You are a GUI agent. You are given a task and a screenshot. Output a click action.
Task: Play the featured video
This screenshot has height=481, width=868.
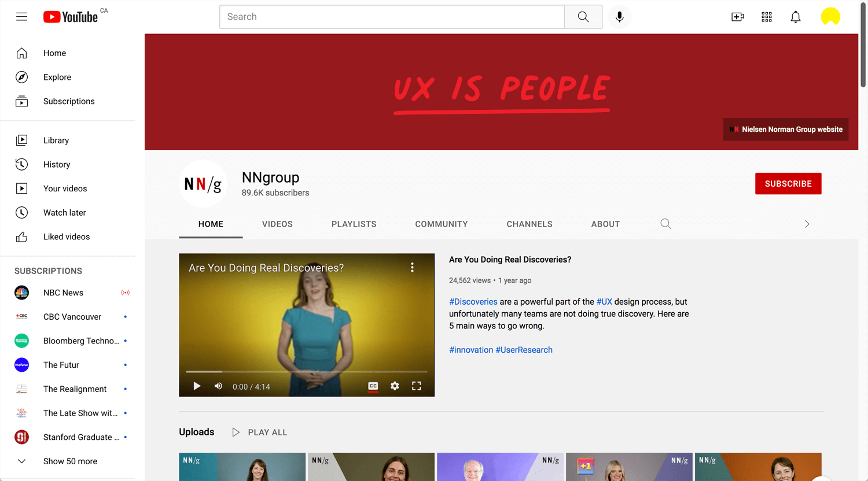click(x=197, y=386)
